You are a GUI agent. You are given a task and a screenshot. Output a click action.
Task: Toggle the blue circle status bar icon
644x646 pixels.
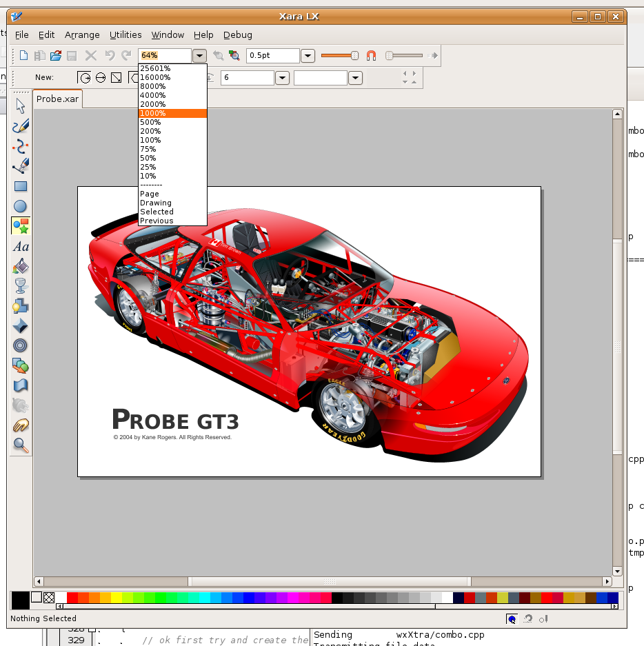pyautogui.click(x=512, y=619)
